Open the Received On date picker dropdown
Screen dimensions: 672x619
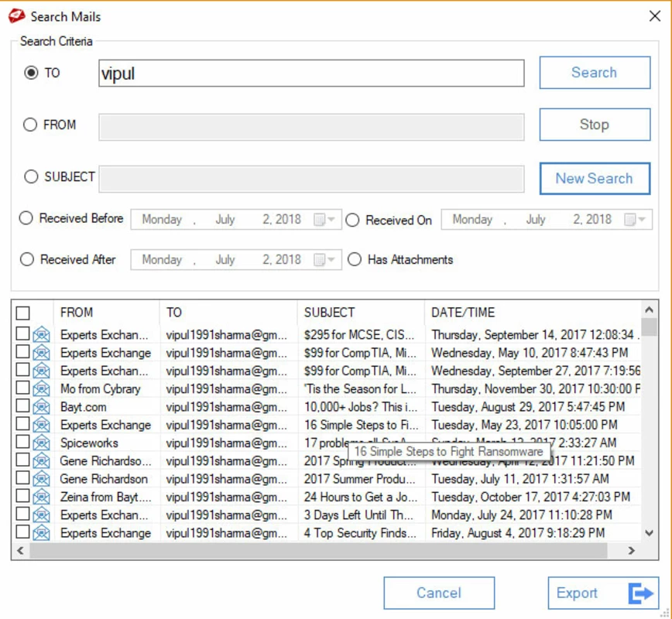tap(636, 219)
